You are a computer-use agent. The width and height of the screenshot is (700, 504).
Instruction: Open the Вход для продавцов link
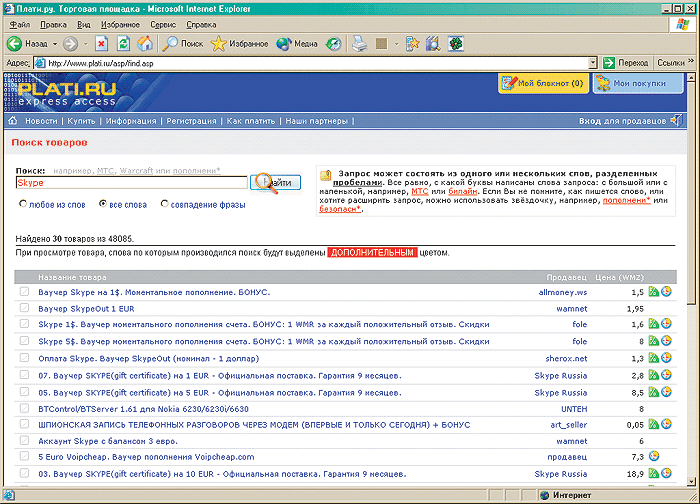point(622,121)
